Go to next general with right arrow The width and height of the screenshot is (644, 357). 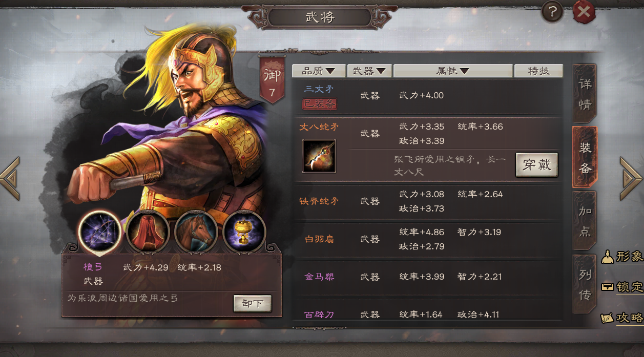pyautogui.click(x=631, y=179)
